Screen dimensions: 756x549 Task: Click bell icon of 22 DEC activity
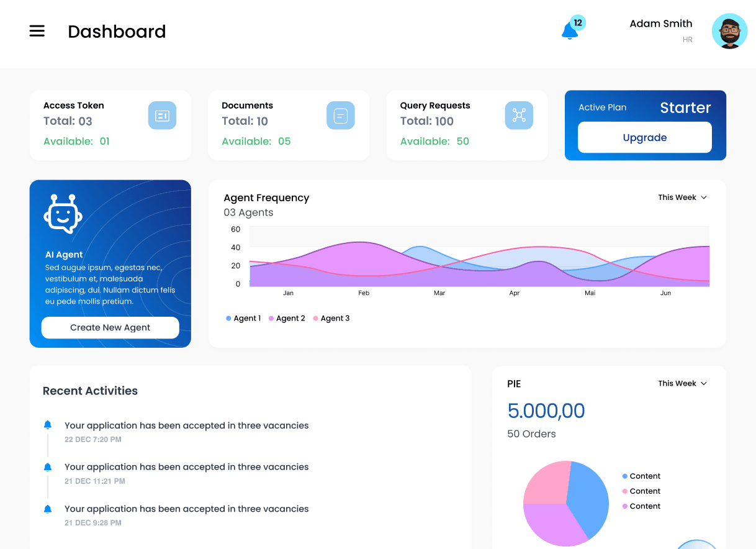point(48,425)
